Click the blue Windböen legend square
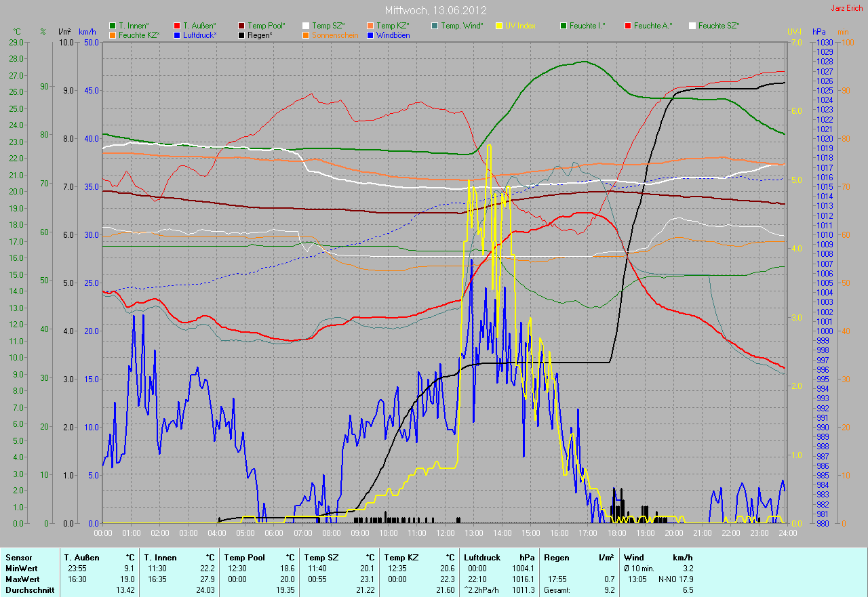The image size is (868, 597). point(370,35)
